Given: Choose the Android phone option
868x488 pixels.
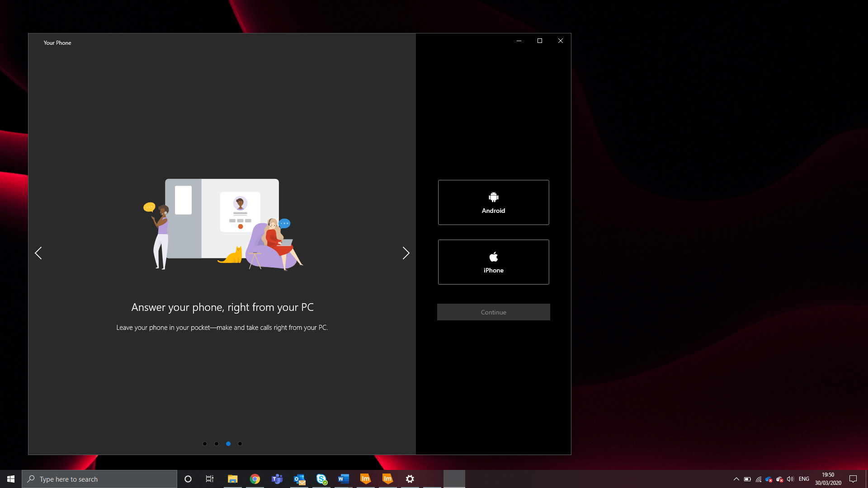Looking at the screenshot, I should click(493, 202).
